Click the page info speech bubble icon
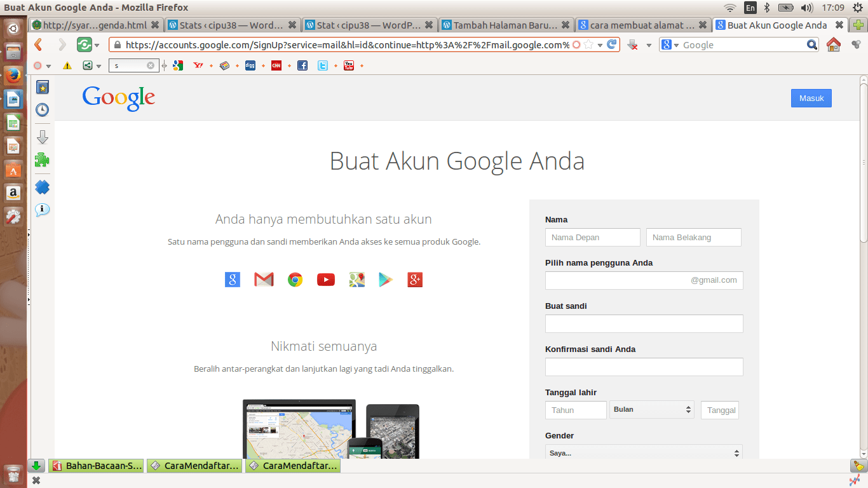Screen dimensions: 868x488 [43, 210]
